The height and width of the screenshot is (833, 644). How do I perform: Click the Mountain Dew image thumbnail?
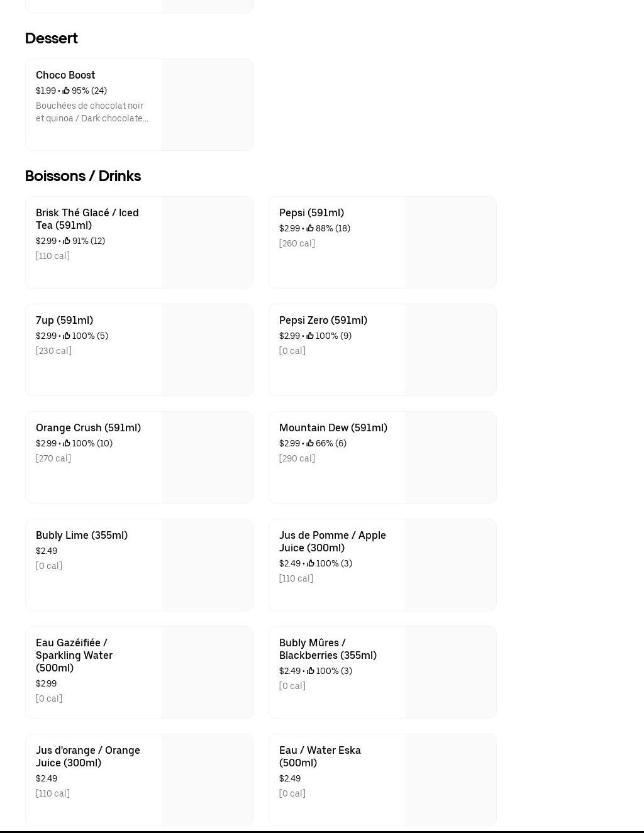pos(450,457)
